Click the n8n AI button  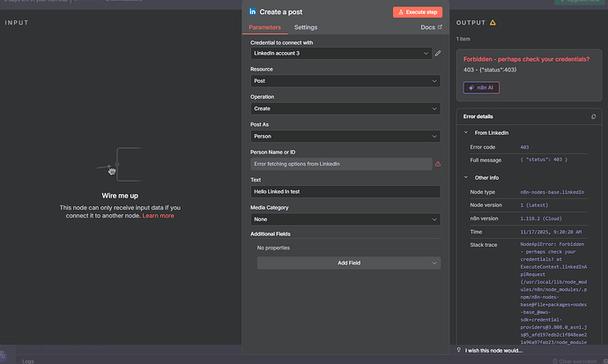pyautogui.click(x=482, y=87)
